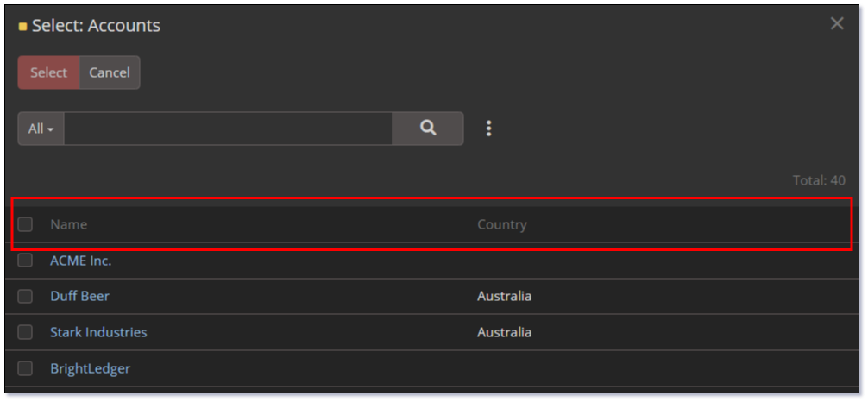The image size is (868, 402).
Task: Click the magnifier search button
Action: (428, 129)
